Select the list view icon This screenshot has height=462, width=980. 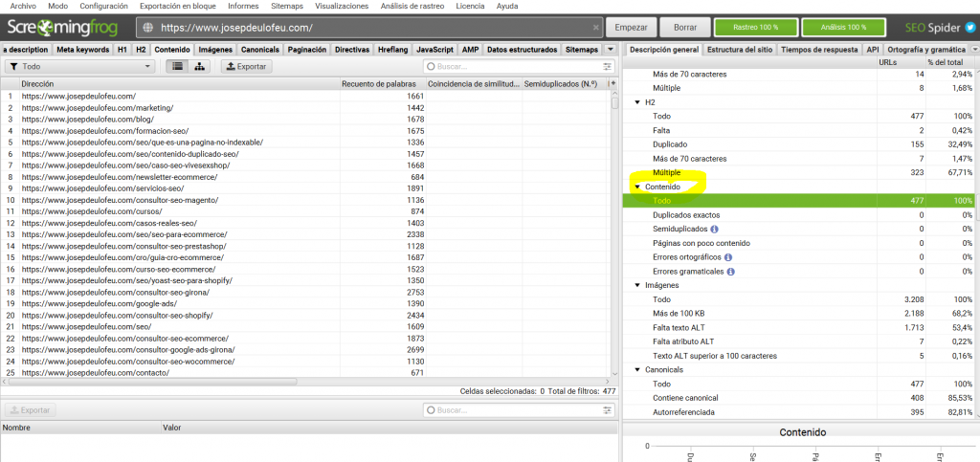(x=177, y=67)
